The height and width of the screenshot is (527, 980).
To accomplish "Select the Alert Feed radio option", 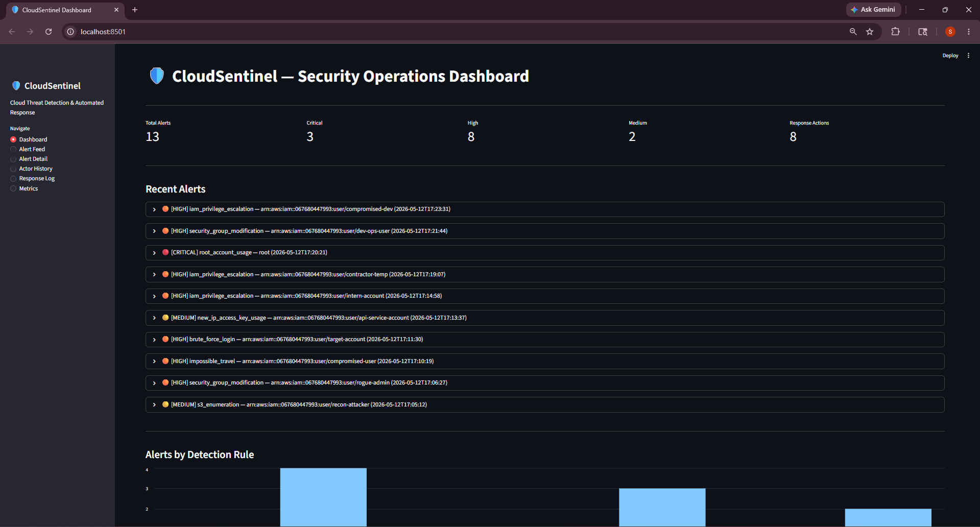I will tap(28, 149).
